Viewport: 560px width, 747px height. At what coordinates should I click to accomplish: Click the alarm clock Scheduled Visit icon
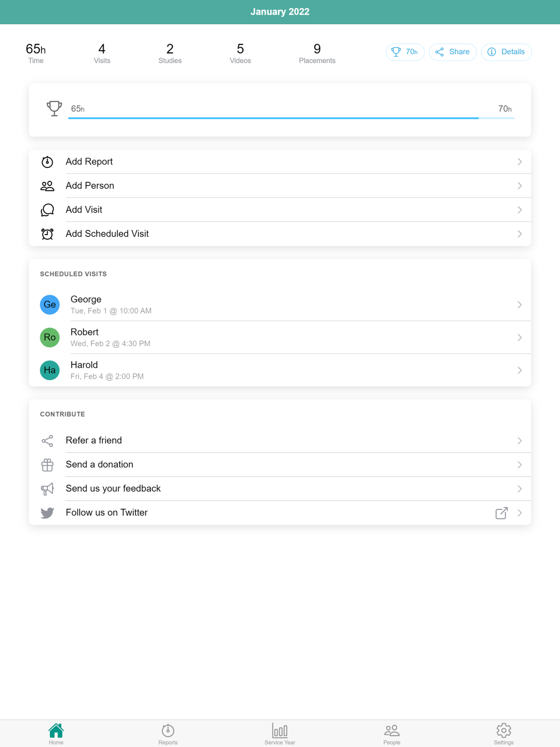pyautogui.click(x=48, y=234)
